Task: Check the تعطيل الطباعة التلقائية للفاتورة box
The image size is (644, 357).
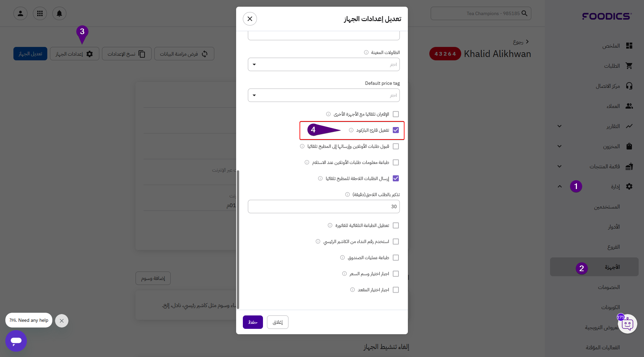Action: tap(396, 225)
